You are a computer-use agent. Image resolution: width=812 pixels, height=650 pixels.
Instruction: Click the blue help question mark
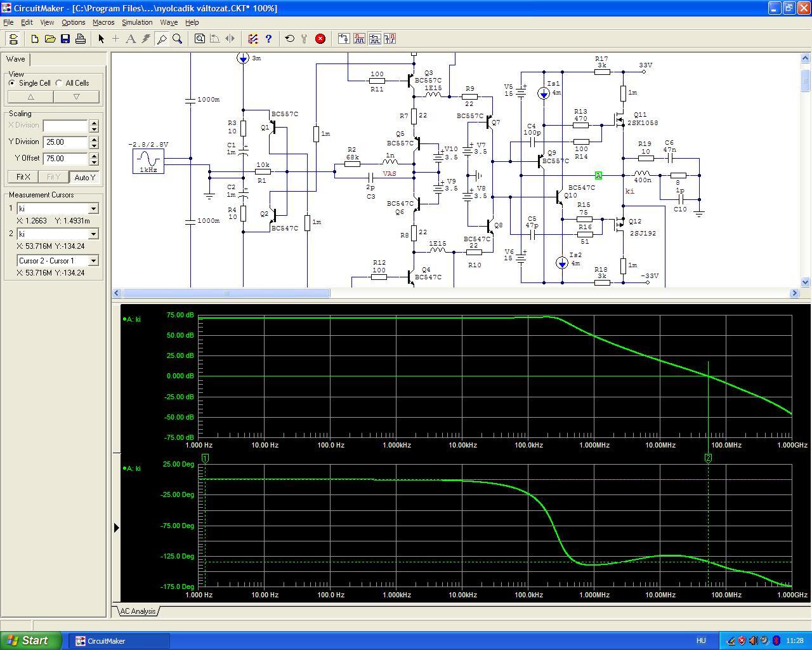click(x=268, y=39)
